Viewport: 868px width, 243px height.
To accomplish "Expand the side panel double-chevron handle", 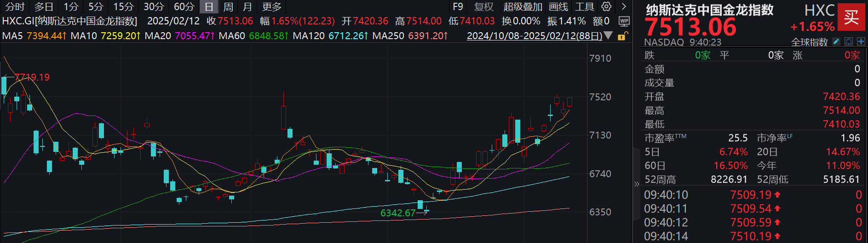I will coord(637,184).
